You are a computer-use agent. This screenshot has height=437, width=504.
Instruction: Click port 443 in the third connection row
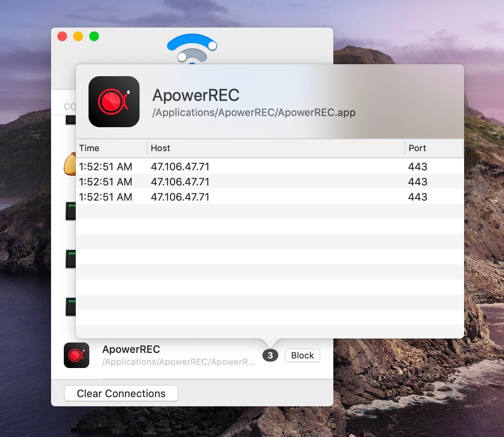(417, 197)
